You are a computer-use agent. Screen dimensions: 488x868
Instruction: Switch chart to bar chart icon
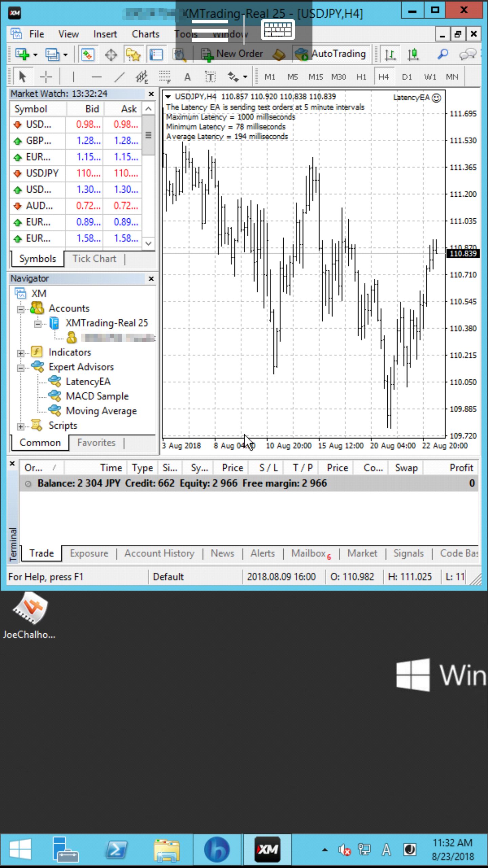point(390,54)
